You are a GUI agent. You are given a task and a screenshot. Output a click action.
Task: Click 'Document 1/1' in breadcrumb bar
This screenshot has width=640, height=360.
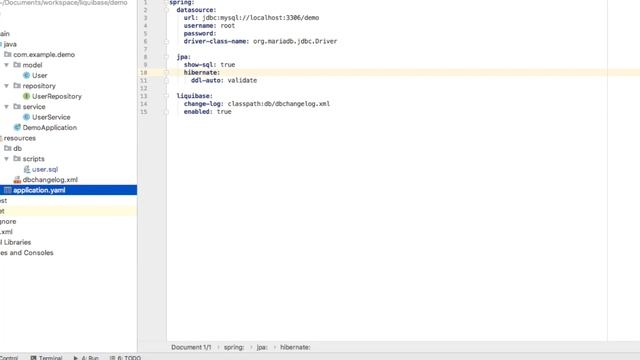click(191, 347)
